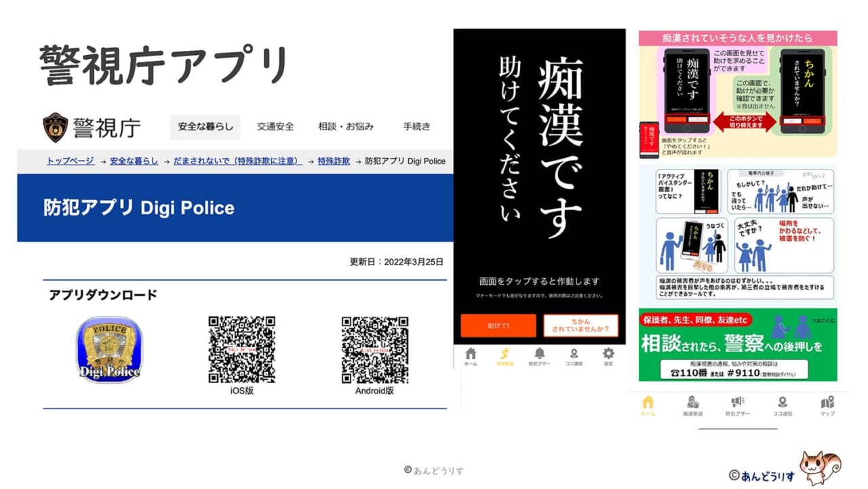Select the yellow running-figure 痴漢撃退 icon

505,354
